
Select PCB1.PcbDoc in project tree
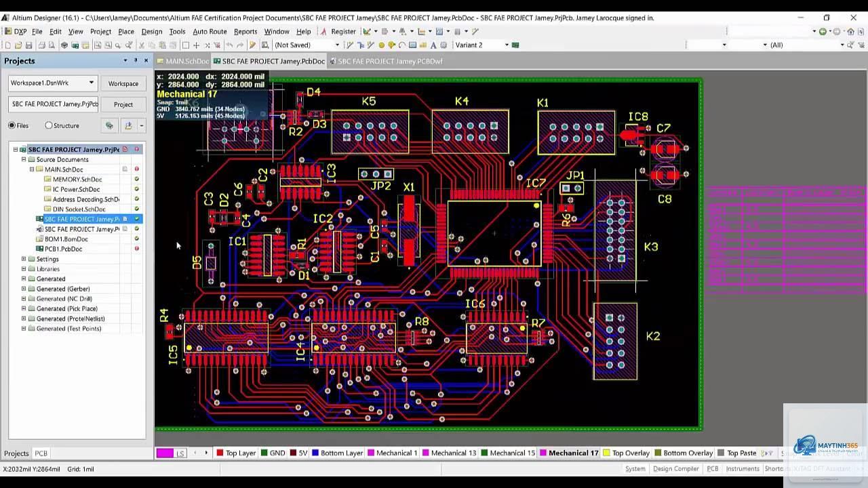63,249
